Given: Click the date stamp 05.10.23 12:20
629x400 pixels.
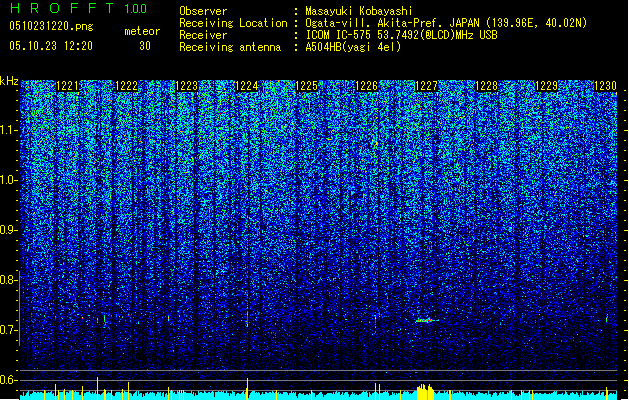Looking at the screenshot, I should pos(51,46).
